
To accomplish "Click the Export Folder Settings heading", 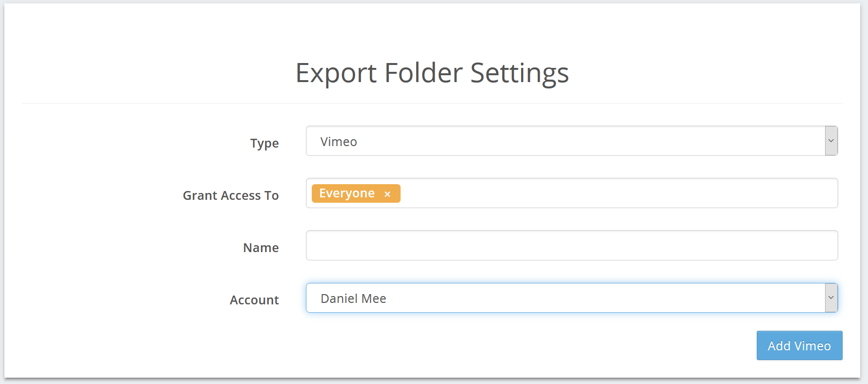I will 432,73.
